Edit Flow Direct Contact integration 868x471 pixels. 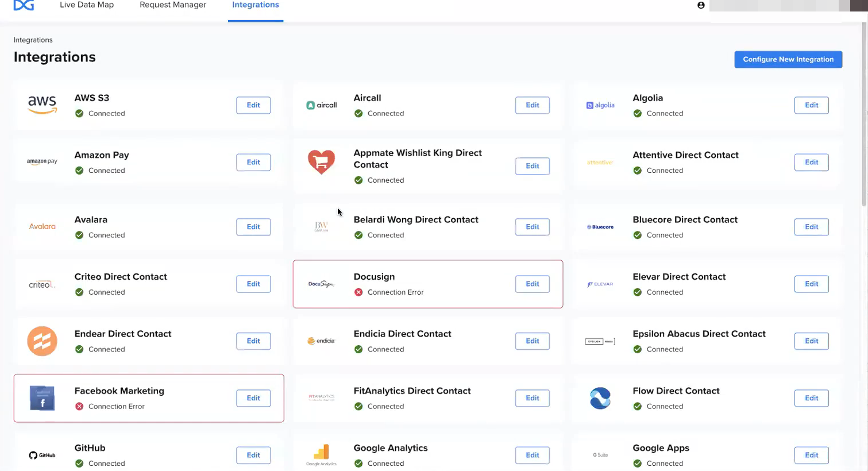click(812, 398)
